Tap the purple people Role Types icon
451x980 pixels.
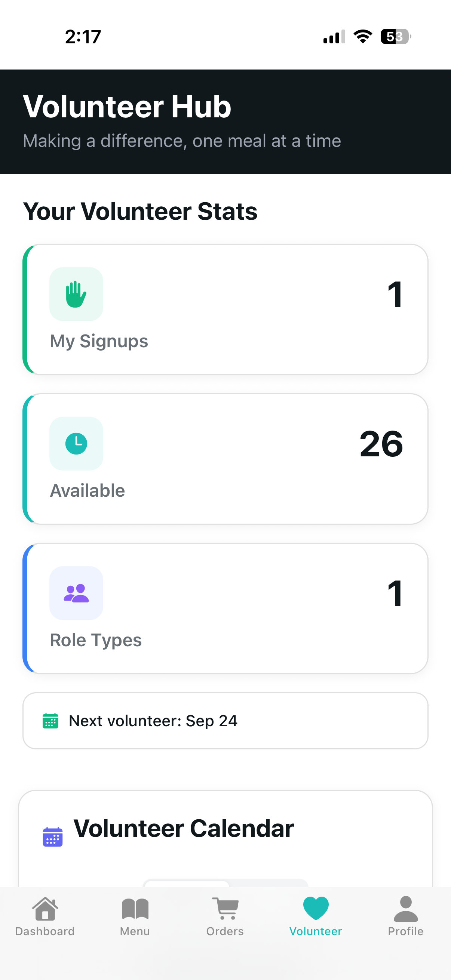(76, 593)
